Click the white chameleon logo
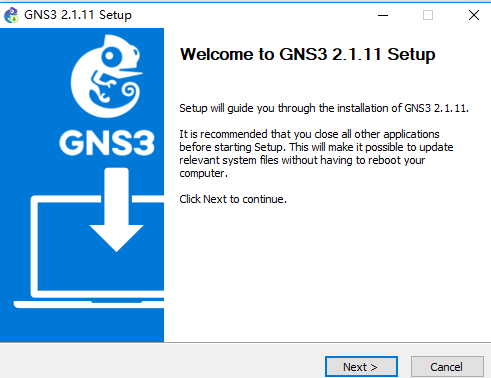491x378 pixels. (x=106, y=76)
